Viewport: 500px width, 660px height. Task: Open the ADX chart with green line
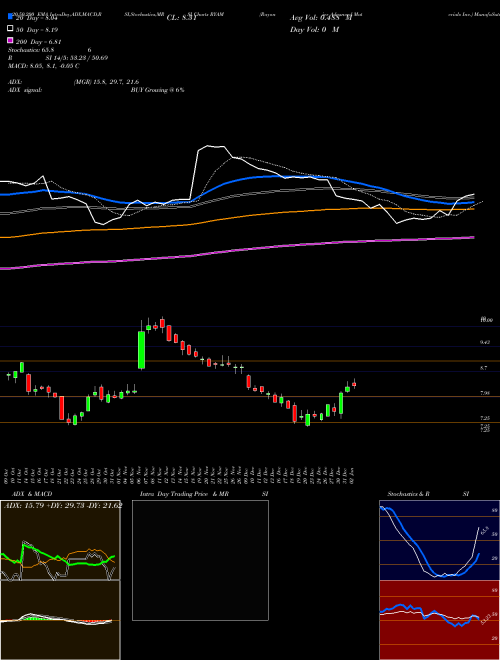(60, 540)
